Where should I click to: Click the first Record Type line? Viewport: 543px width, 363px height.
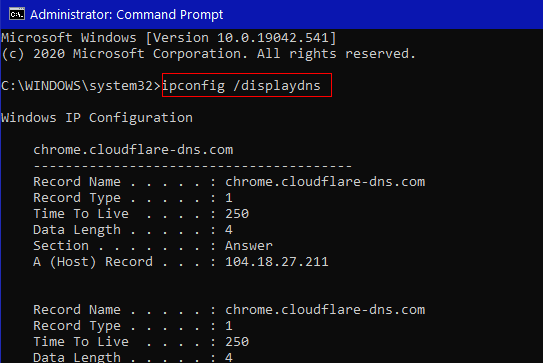(x=133, y=198)
